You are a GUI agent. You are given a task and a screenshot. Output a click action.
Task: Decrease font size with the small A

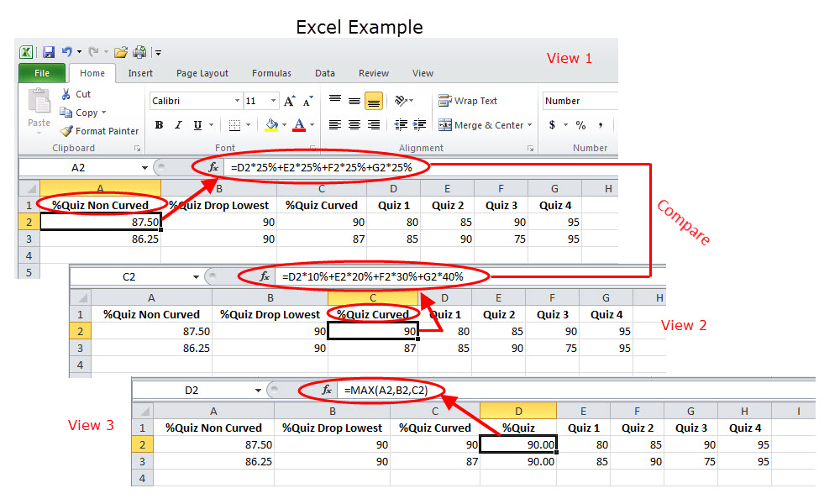coord(308,101)
